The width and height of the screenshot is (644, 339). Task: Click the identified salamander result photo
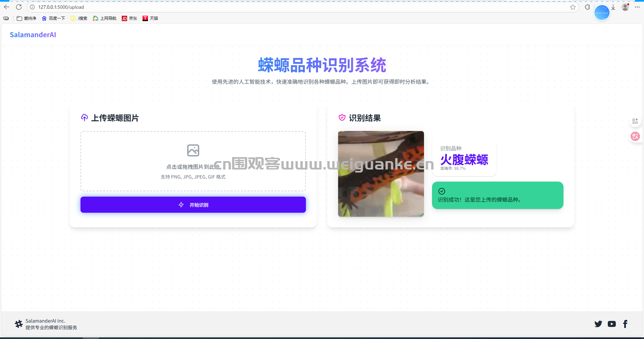(381, 174)
